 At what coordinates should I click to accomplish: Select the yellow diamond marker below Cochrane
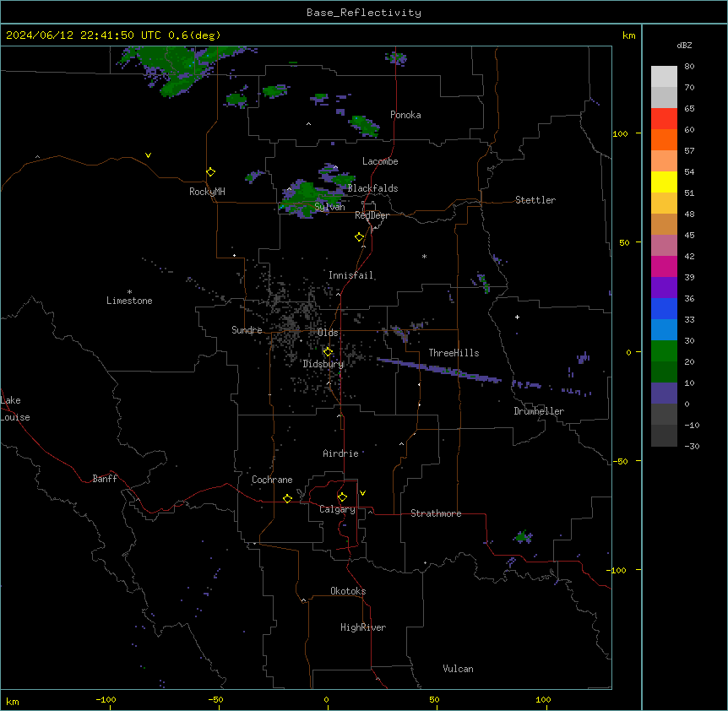(287, 498)
